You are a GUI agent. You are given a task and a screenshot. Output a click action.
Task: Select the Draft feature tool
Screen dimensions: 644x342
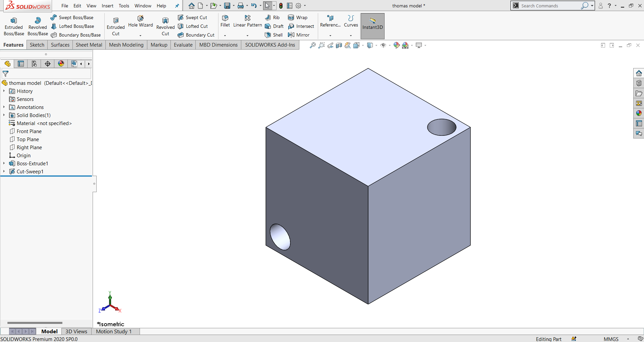point(275,26)
